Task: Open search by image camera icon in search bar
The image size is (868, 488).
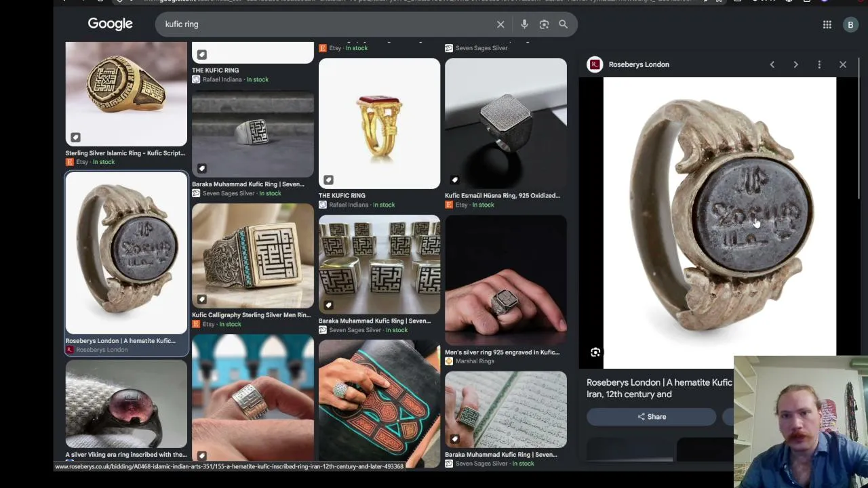Action: click(x=544, y=24)
